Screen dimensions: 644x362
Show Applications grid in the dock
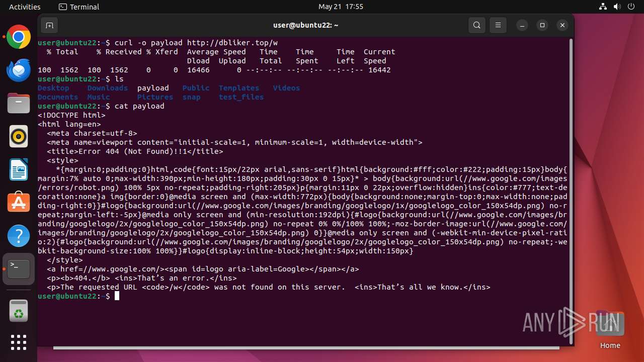coord(19,342)
